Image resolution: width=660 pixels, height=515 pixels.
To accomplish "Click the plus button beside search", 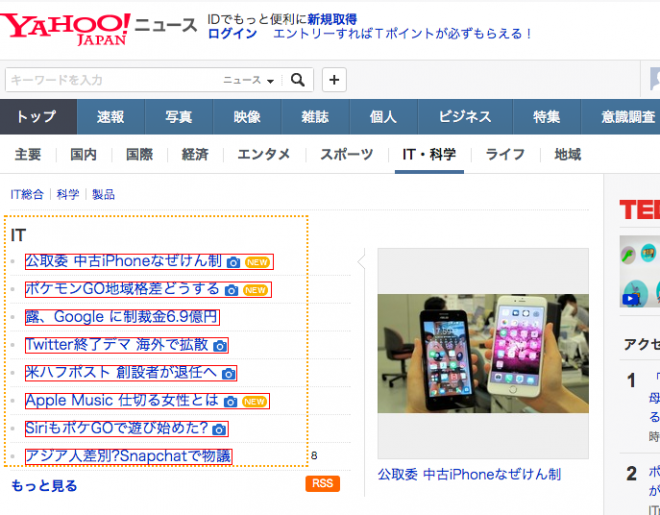I will coord(333,80).
